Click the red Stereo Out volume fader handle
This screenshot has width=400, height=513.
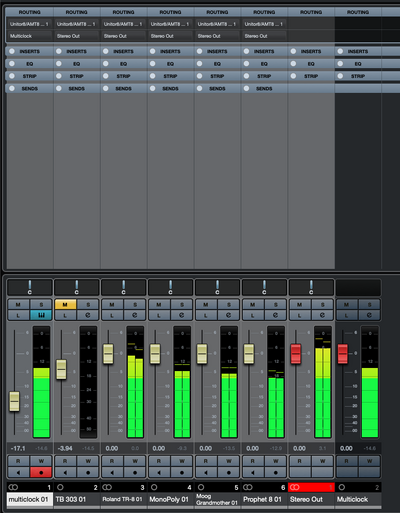pyautogui.click(x=296, y=354)
